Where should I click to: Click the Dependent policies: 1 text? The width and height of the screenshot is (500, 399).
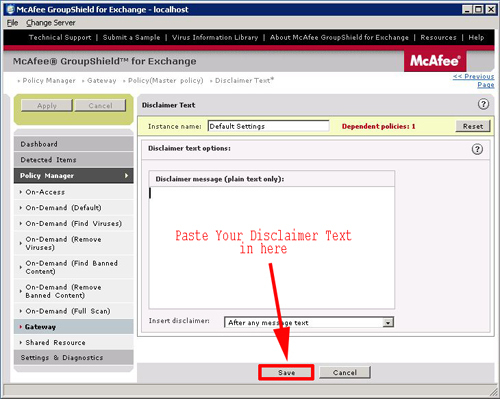tap(378, 126)
